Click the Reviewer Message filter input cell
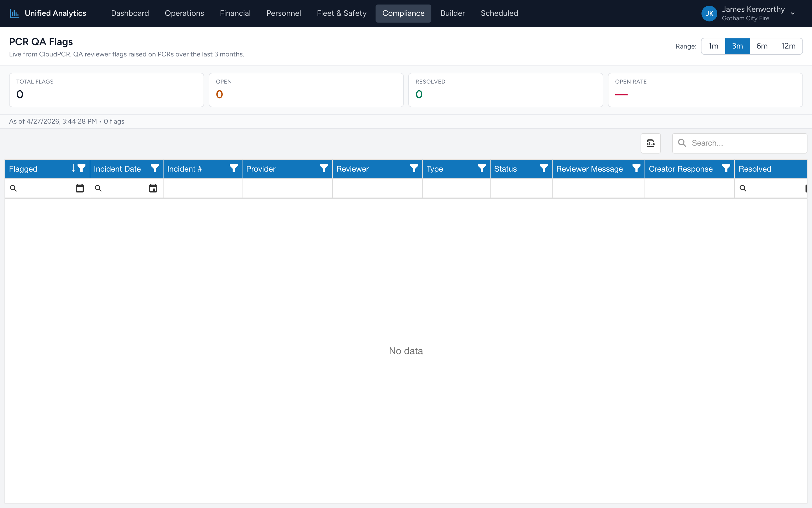Screen dimensions: 812x508 click(598, 189)
